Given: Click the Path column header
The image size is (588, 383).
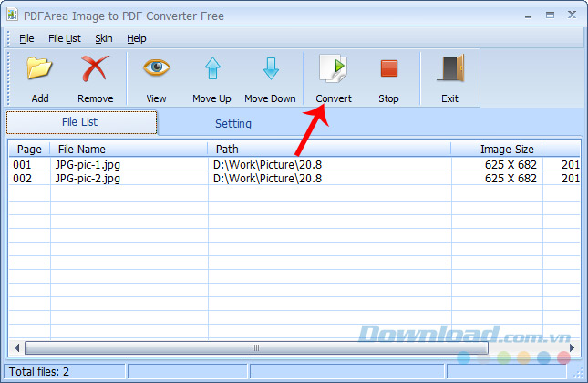Looking at the screenshot, I should point(329,150).
